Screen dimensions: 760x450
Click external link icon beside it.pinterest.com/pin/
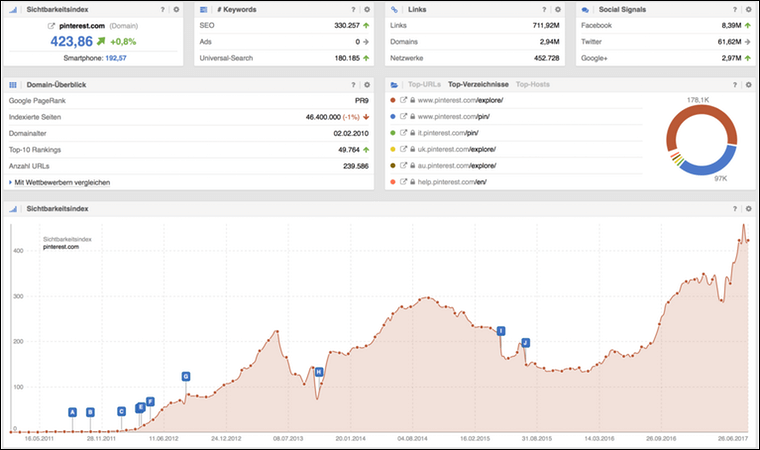click(x=402, y=133)
